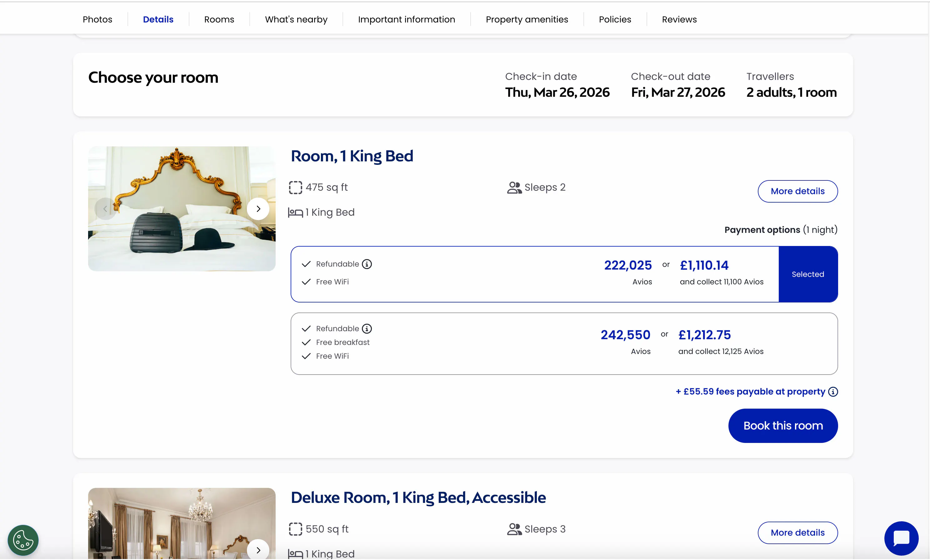Click the Selected payment option button
The image size is (930, 560).
pos(808,274)
